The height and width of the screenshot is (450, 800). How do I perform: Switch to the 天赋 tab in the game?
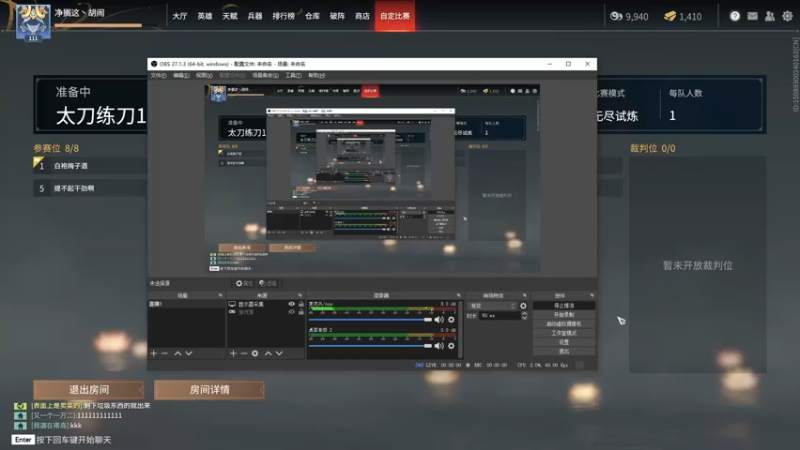[x=230, y=16]
